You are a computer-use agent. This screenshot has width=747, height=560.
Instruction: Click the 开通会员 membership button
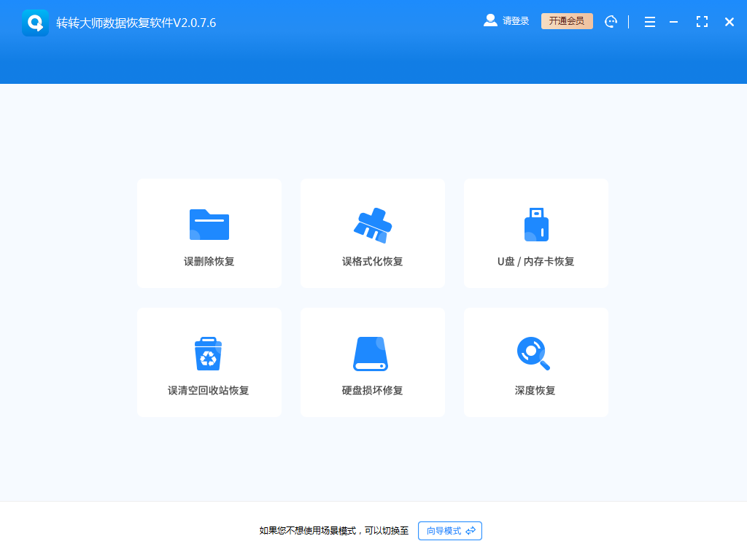pos(567,20)
